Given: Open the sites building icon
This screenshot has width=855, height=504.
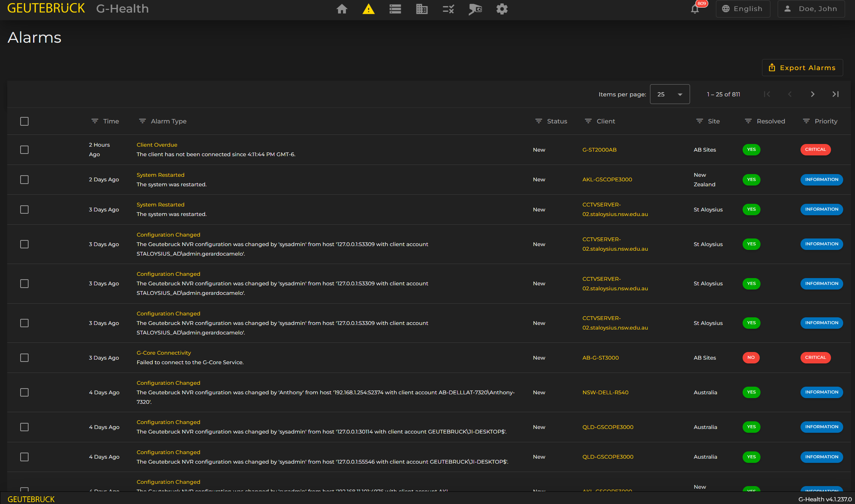Looking at the screenshot, I should (x=422, y=9).
